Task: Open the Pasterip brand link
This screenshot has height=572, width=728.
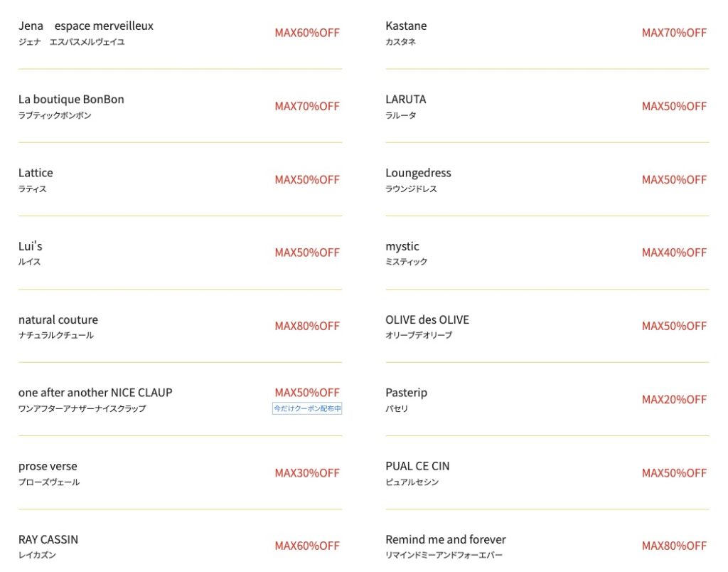Action: coord(406,393)
